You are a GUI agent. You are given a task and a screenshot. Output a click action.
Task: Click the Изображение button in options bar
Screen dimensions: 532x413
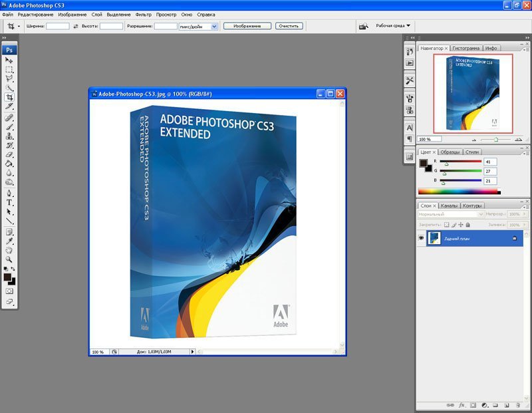click(x=247, y=26)
